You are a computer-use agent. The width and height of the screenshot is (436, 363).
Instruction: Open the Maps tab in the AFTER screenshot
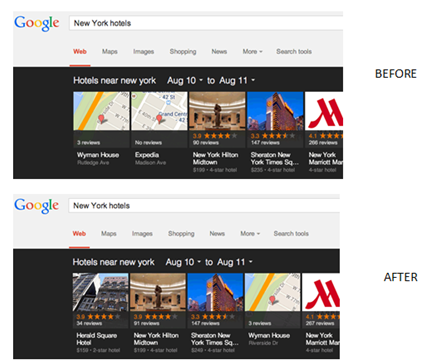[109, 234]
